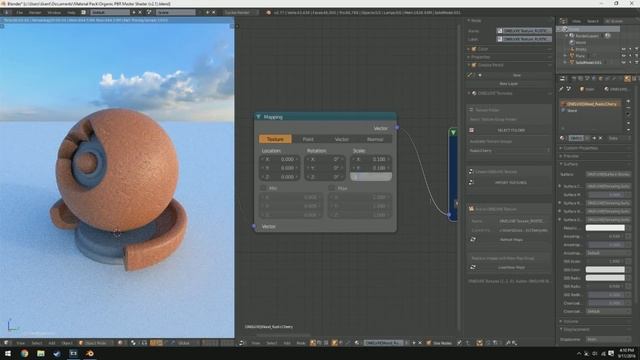The width and height of the screenshot is (640, 360).
Task: Toggle SolidModel.001 visibility eye in outliner
Action: [x=623, y=62]
